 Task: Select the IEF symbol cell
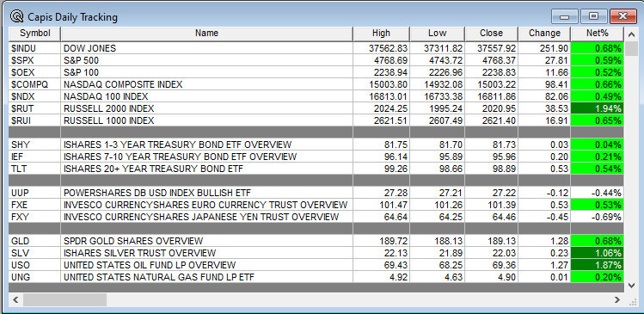click(35, 157)
